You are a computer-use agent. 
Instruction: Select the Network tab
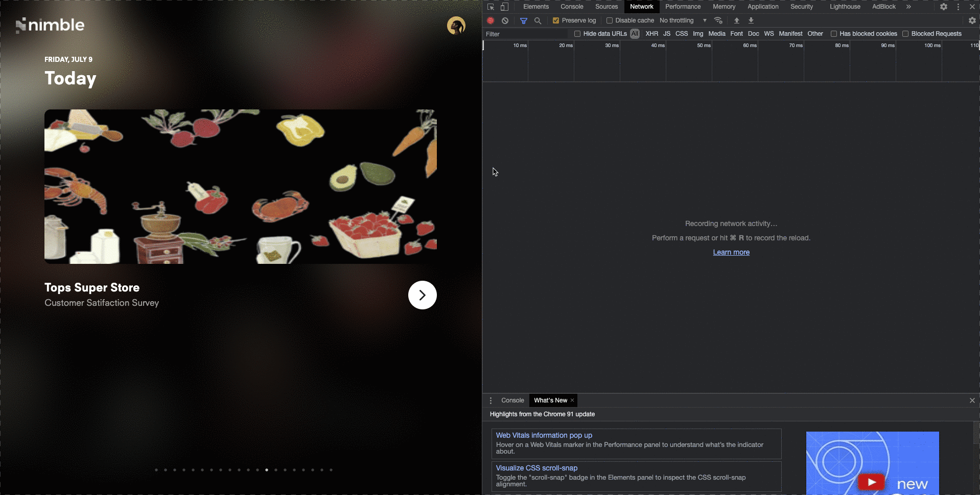(642, 7)
